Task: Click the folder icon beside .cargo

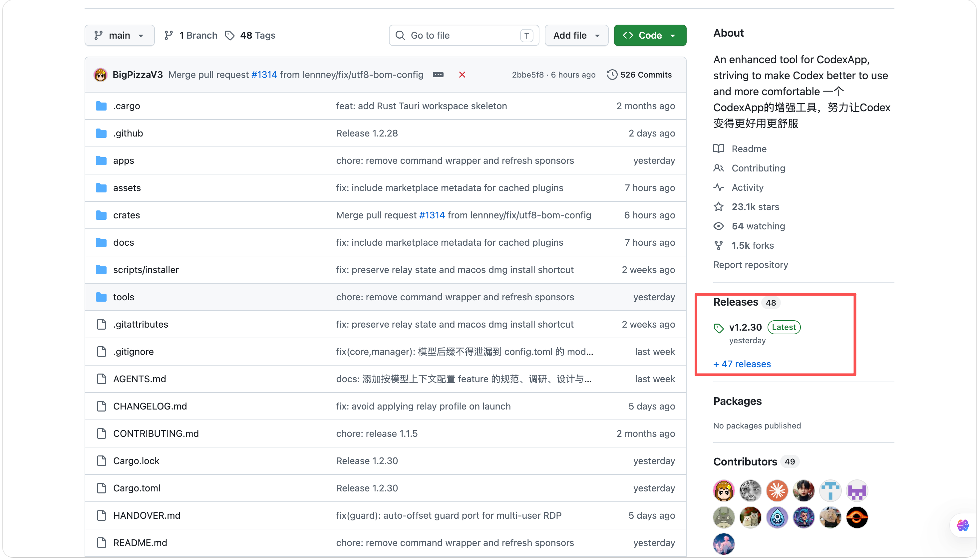Action: pyautogui.click(x=101, y=106)
